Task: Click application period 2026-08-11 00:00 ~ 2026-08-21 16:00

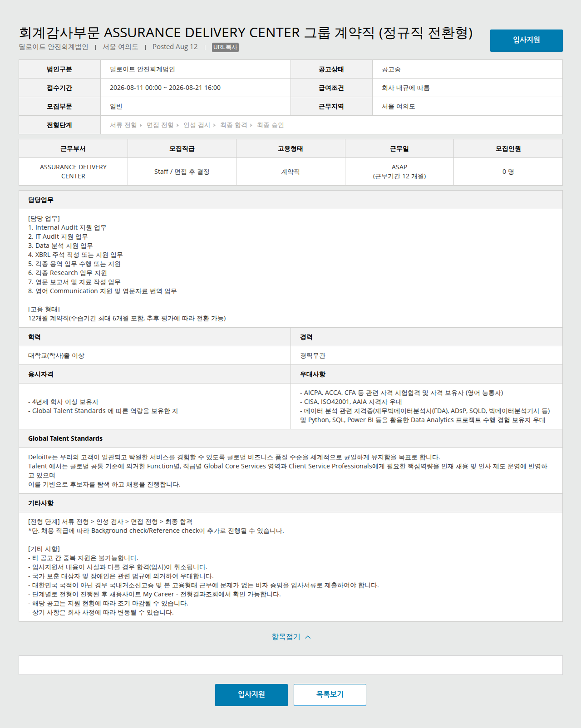Action: coord(165,88)
